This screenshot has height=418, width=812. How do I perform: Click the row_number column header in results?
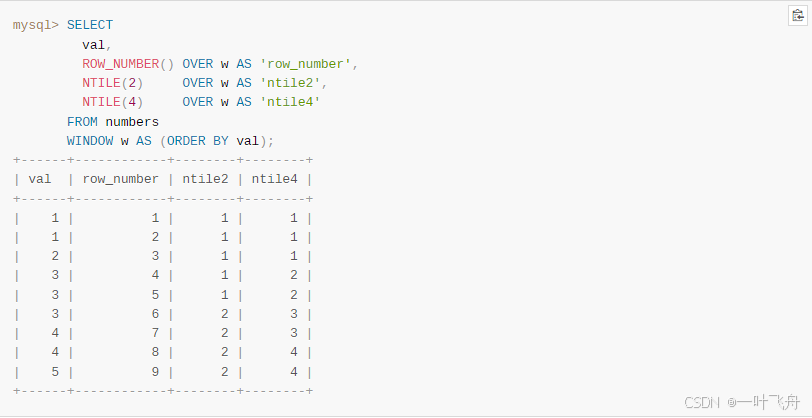click(120, 180)
